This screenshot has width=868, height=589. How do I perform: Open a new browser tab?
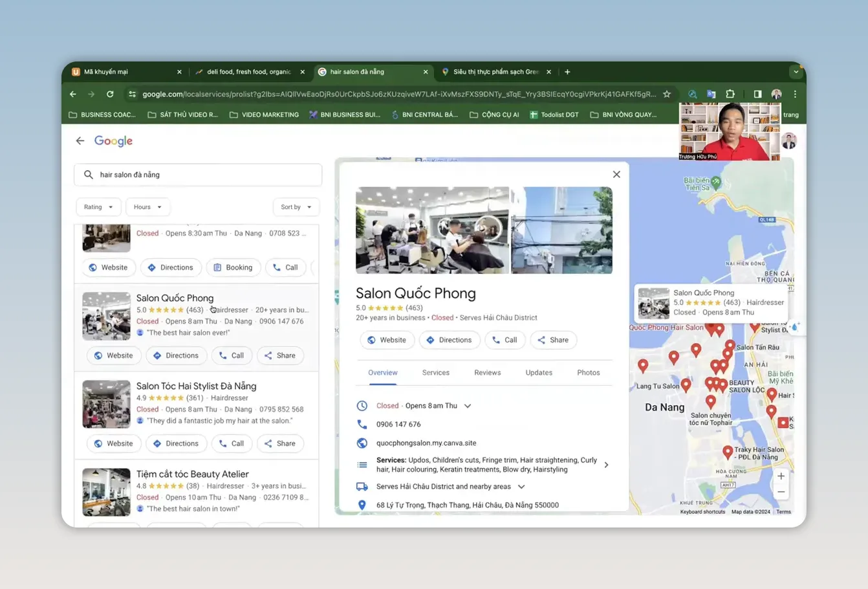tap(567, 72)
